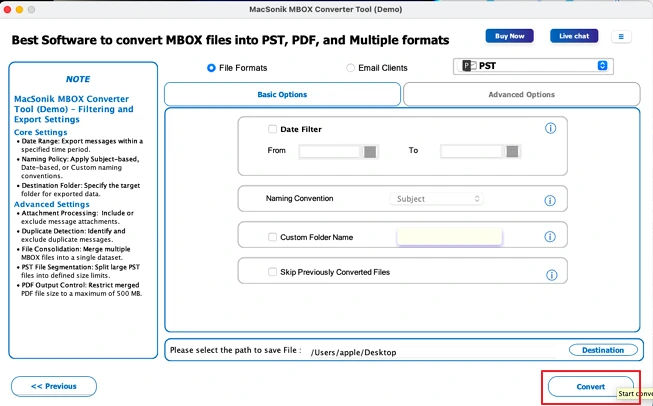The image size is (653, 406).
Task: Open the From date calendar picker
Action: coord(370,152)
